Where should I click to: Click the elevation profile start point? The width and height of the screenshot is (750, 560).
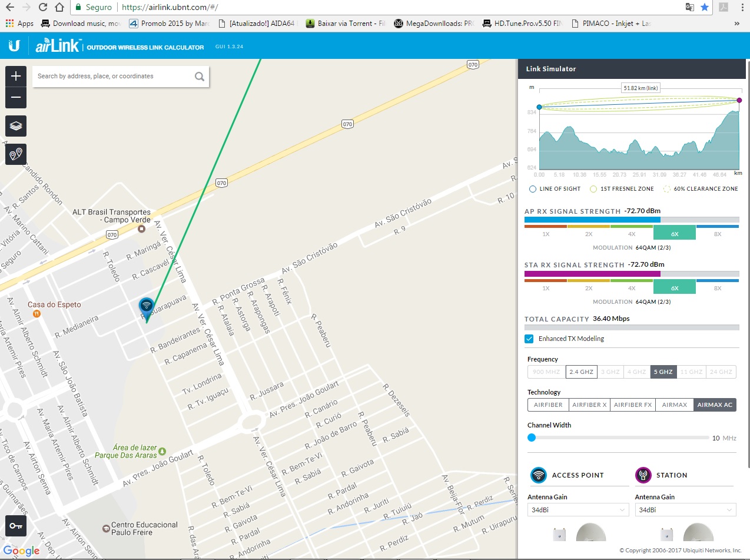coord(539,107)
